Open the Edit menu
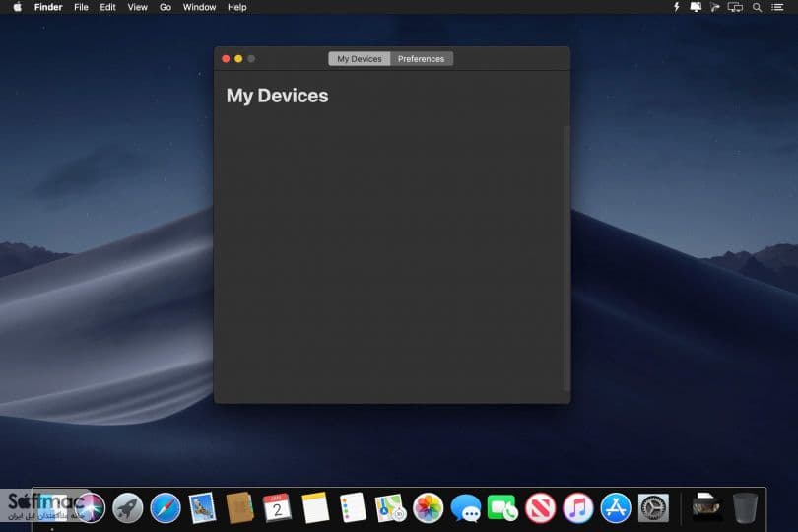 pos(107,7)
